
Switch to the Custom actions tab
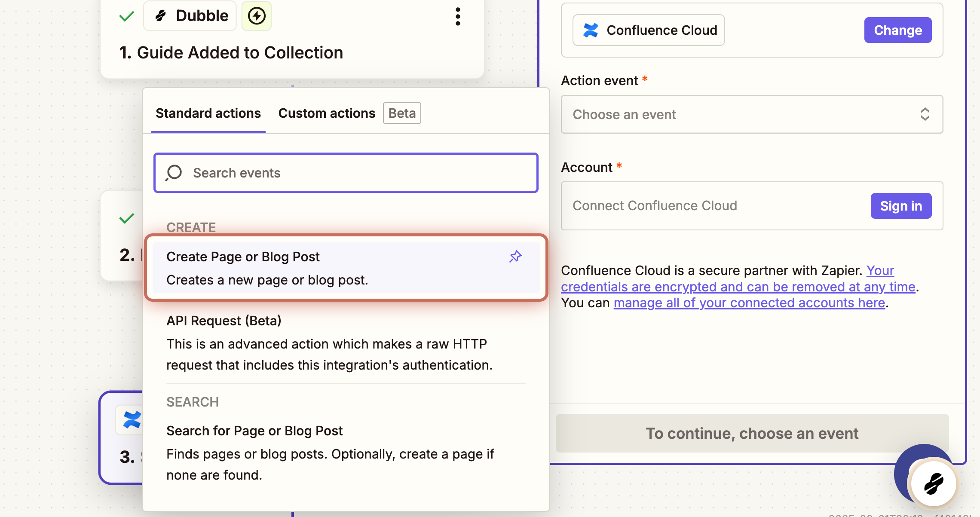click(327, 113)
